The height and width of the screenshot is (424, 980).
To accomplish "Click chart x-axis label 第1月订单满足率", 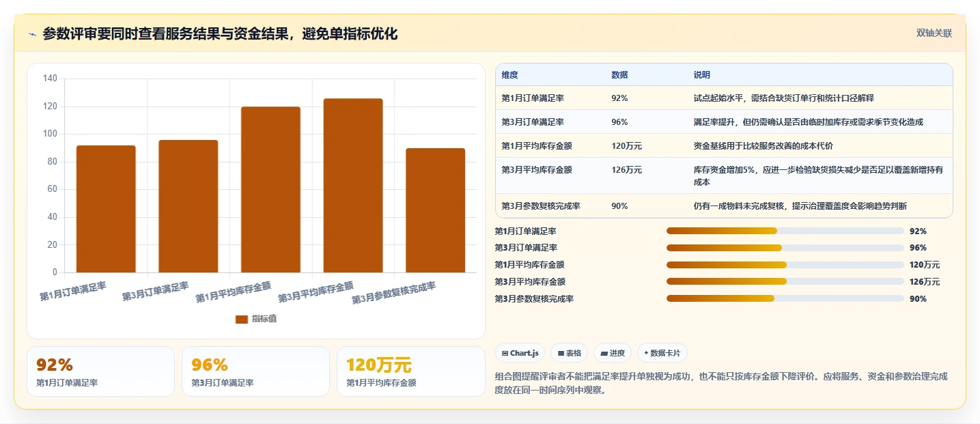I will tap(73, 292).
